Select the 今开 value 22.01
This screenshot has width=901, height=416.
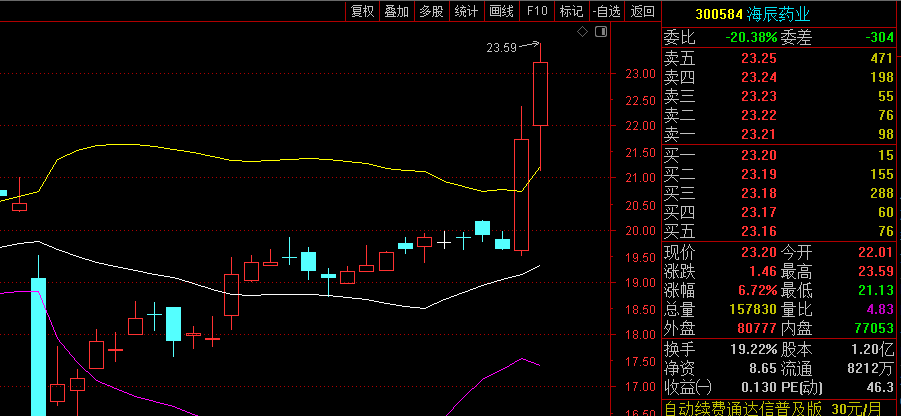tap(876, 252)
